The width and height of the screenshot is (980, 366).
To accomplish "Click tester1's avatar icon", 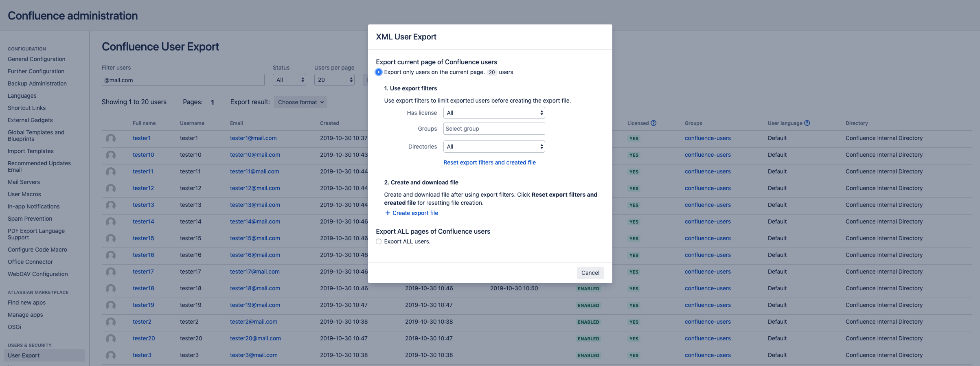I will click(x=111, y=138).
